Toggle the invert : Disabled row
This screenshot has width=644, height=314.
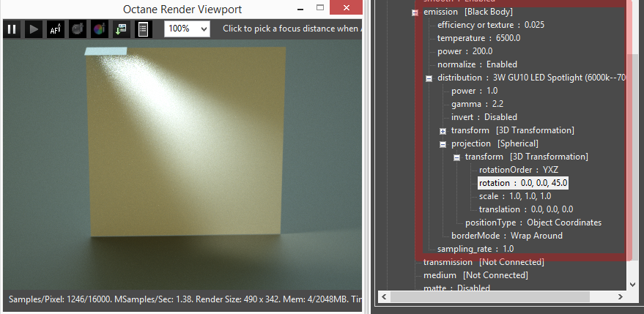pos(484,117)
